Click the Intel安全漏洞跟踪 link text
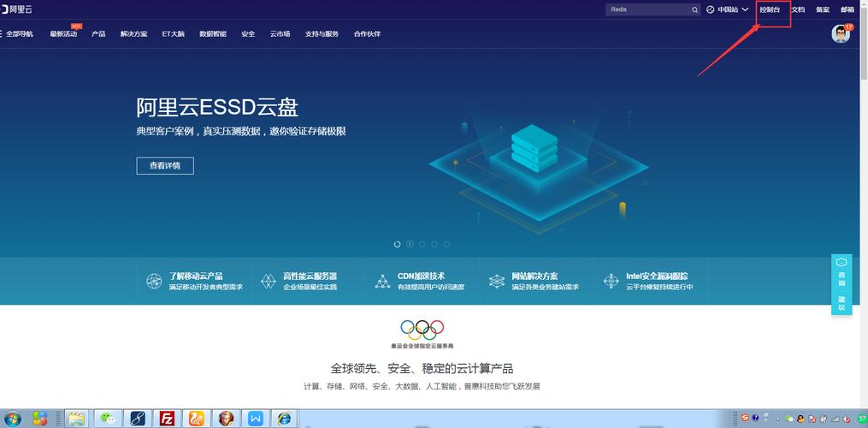 point(657,276)
